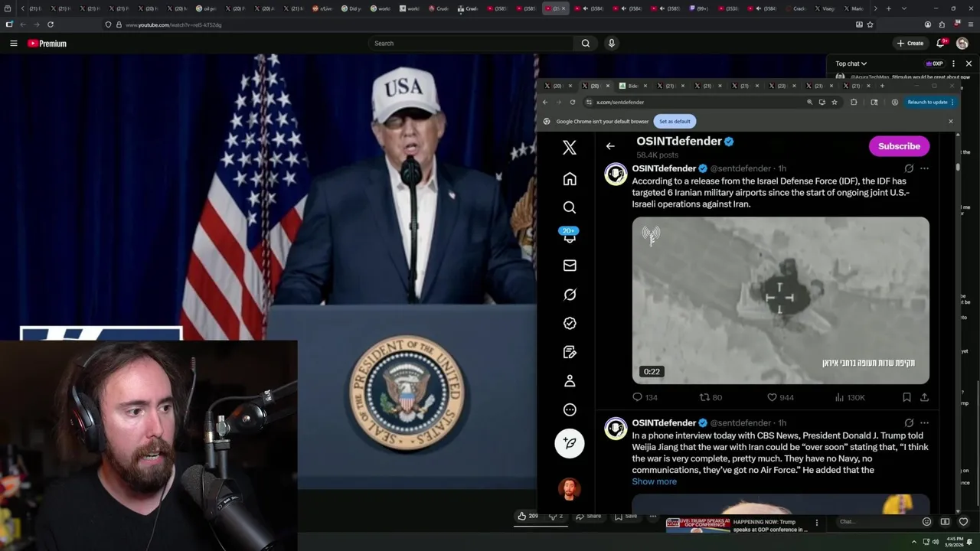Open X Messages envelope icon
The height and width of the screenshot is (551, 980).
click(x=570, y=266)
